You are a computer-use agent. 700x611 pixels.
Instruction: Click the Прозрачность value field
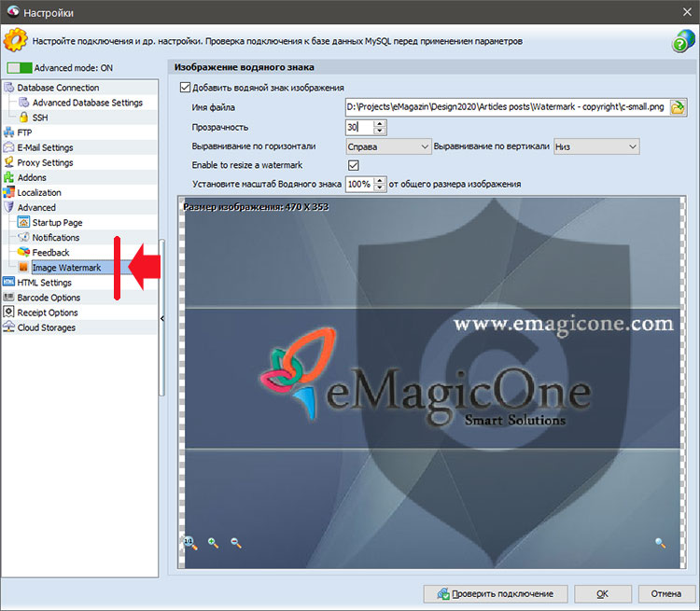359,127
